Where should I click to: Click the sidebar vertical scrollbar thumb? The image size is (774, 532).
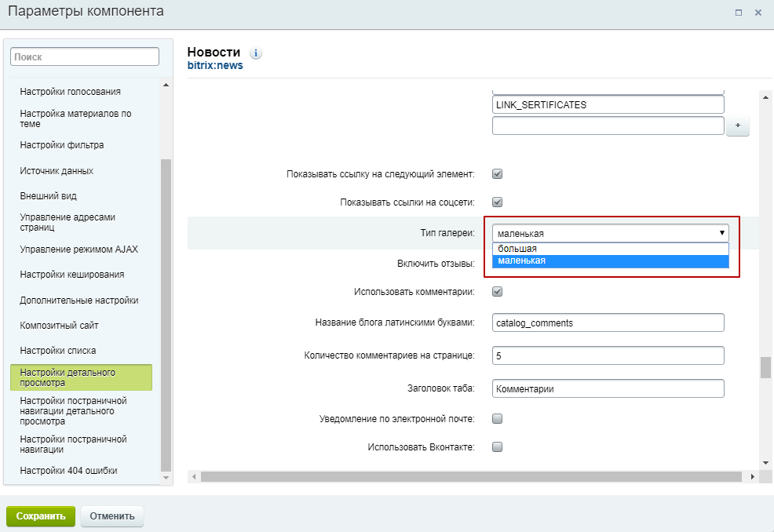(166, 315)
